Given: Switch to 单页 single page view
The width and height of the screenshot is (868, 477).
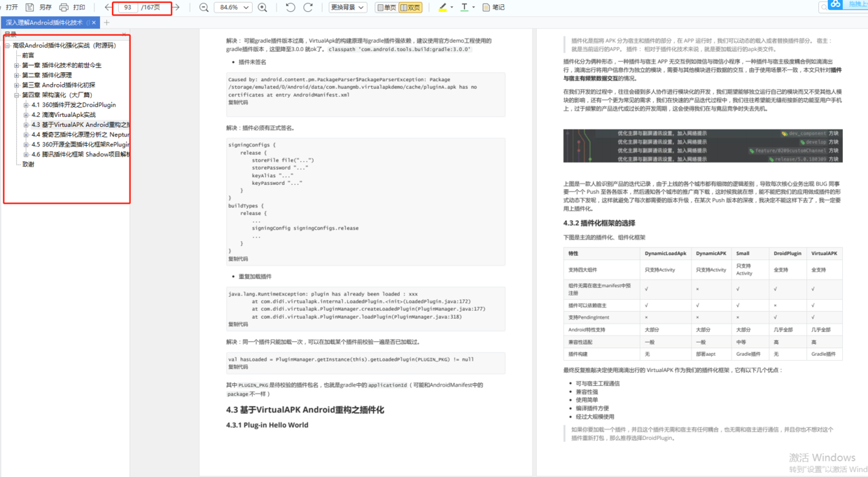Looking at the screenshot, I should tap(386, 7).
